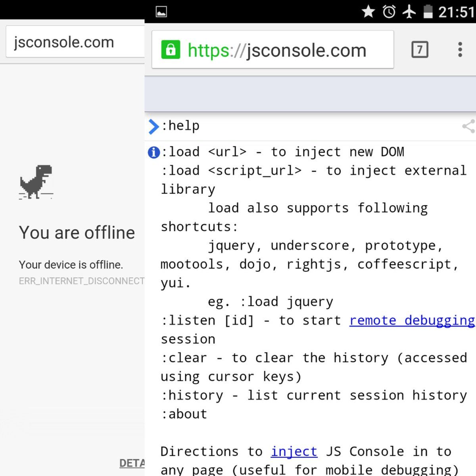Tap the ':listen [id] - to start' text

pos(251,321)
